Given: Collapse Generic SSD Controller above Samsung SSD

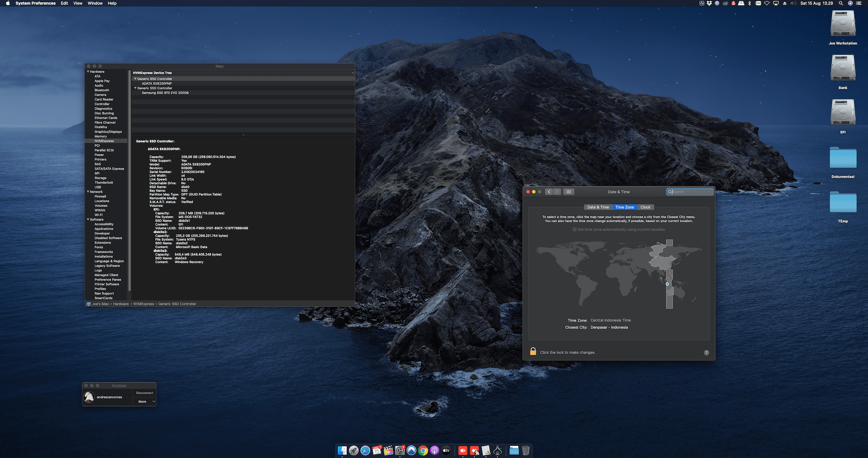Looking at the screenshot, I should pyautogui.click(x=135, y=88).
